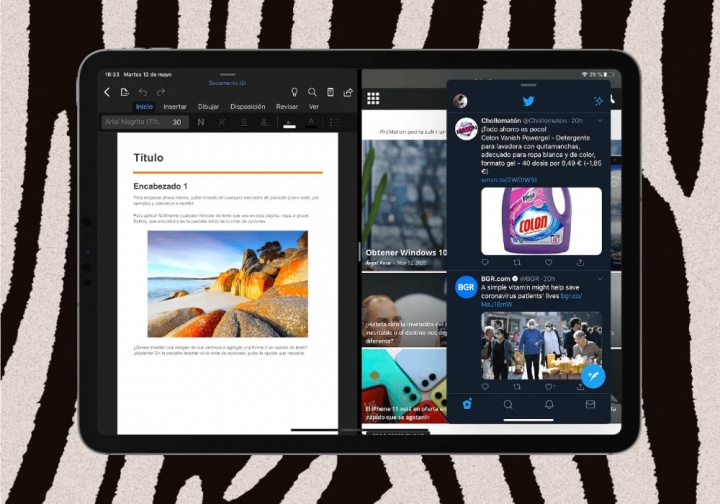
Task: Tap the battery indicator in status bar
Action: pyautogui.click(x=608, y=74)
